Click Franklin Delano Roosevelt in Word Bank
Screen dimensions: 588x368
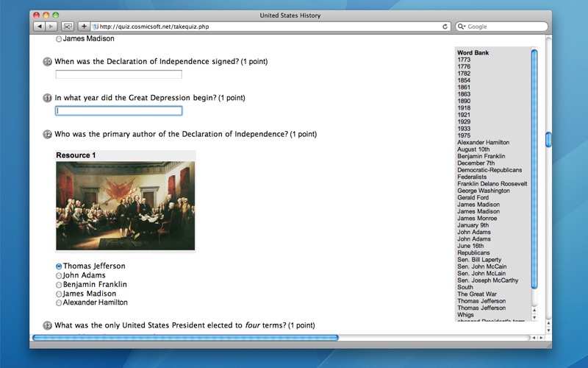pyautogui.click(x=492, y=184)
